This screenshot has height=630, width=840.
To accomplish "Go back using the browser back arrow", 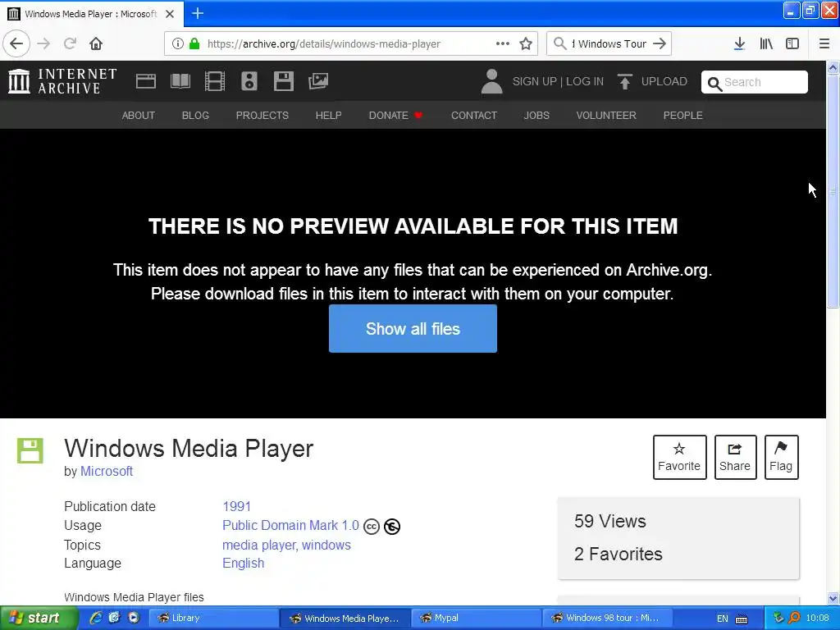I will 16,44.
